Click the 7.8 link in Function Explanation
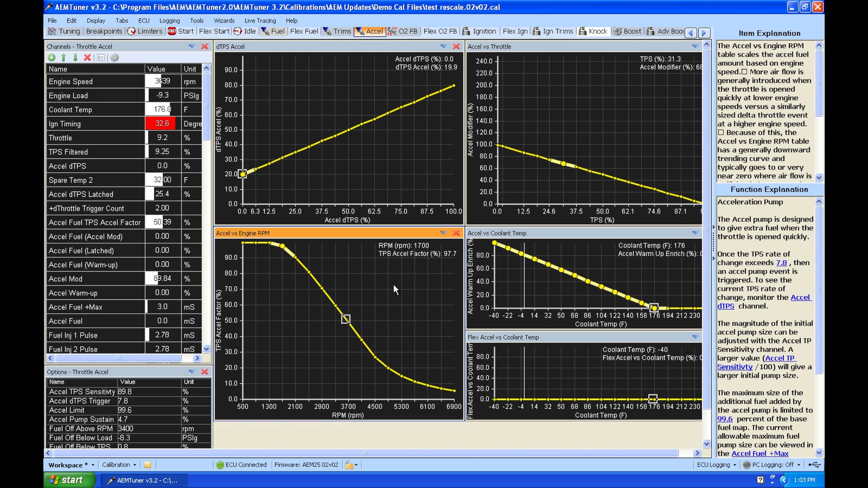 pos(782,263)
